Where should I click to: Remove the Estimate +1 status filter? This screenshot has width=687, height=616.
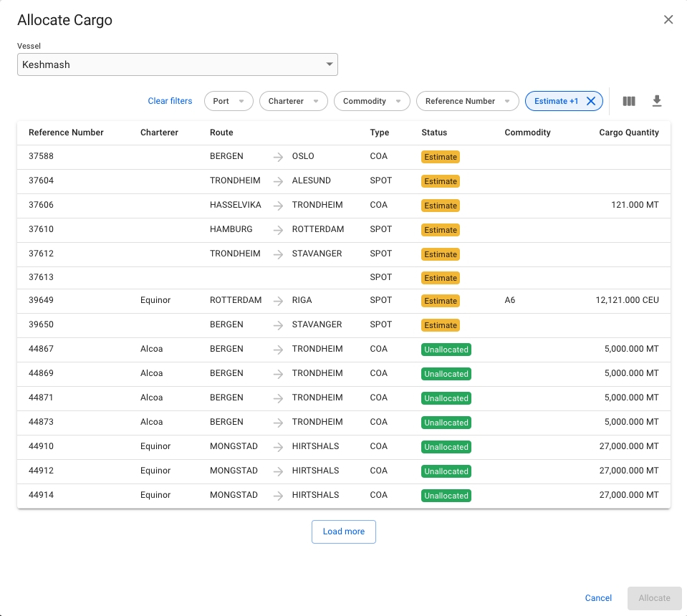(x=591, y=101)
